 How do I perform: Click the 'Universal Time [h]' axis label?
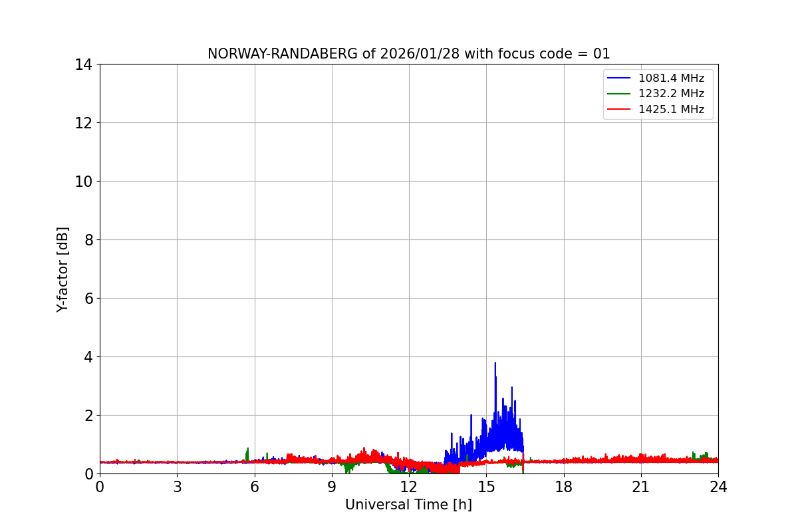click(408, 505)
